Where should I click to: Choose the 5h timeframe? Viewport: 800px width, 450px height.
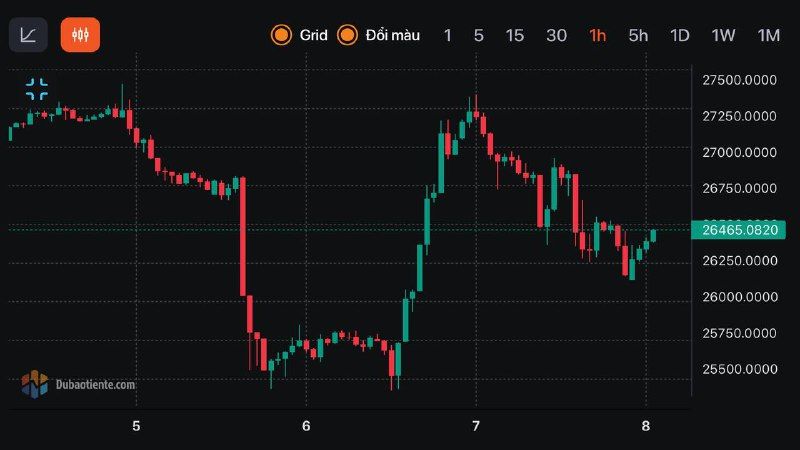pos(638,35)
